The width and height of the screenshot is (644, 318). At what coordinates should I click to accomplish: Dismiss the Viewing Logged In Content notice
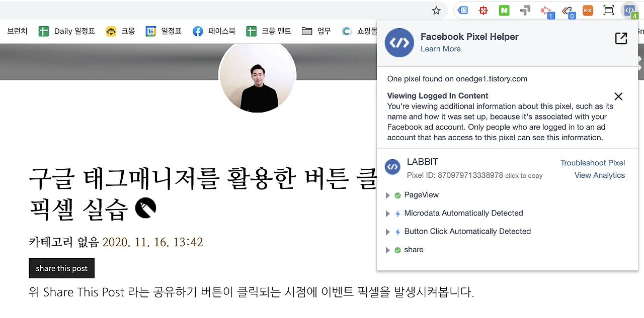[618, 96]
